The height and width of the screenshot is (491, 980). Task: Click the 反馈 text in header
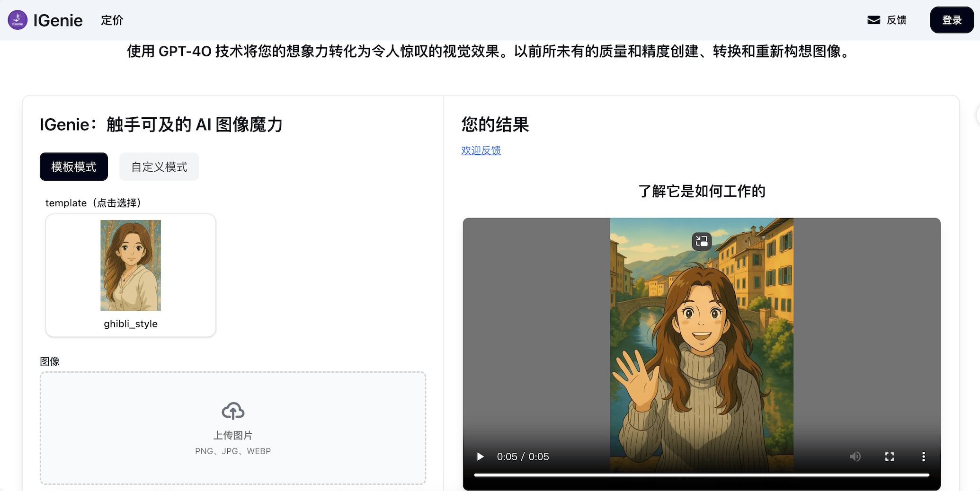pyautogui.click(x=896, y=20)
